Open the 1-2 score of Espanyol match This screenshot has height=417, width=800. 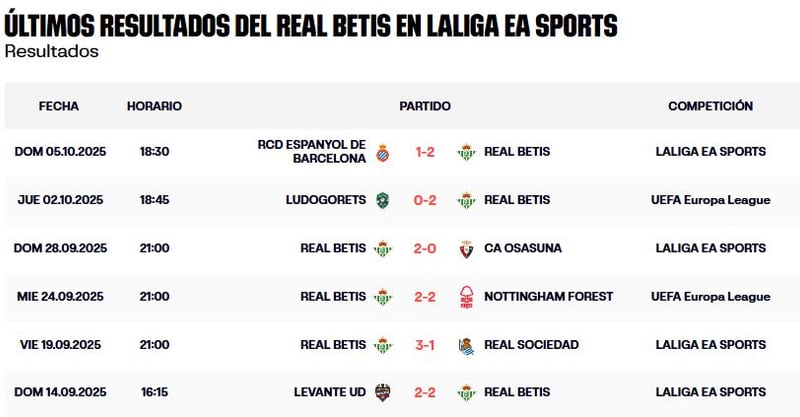[424, 152]
